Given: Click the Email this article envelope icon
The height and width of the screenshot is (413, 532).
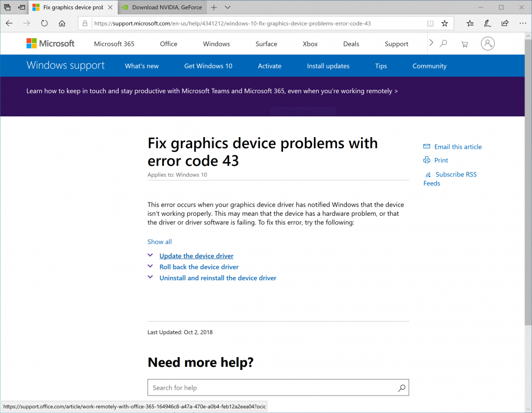Looking at the screenshot, I should (x=427, y=146).
